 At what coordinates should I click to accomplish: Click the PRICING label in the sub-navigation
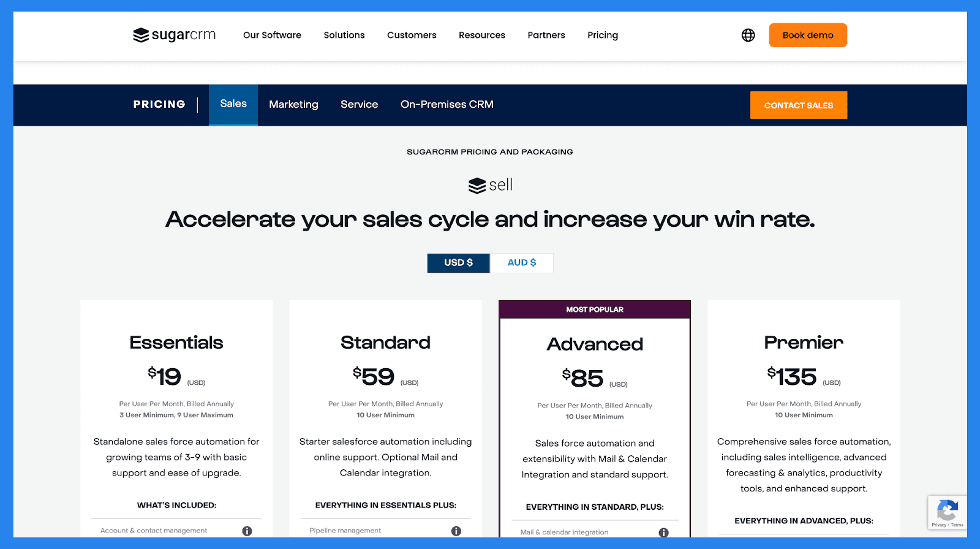[159, 105]
